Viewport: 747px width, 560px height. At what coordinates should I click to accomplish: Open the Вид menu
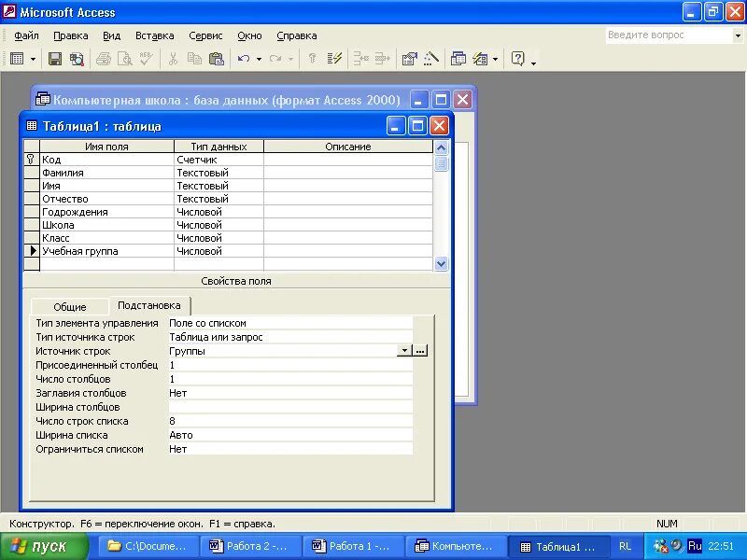pos(111,35)
